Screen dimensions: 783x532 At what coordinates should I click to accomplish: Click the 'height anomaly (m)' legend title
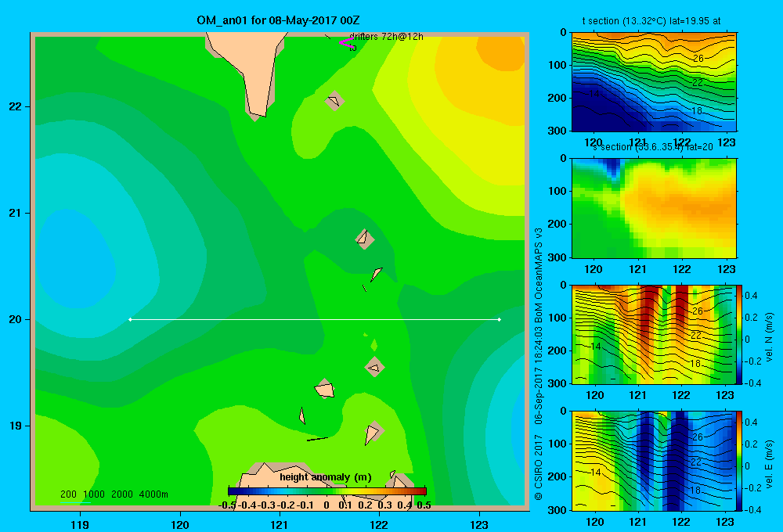(326, 477)
